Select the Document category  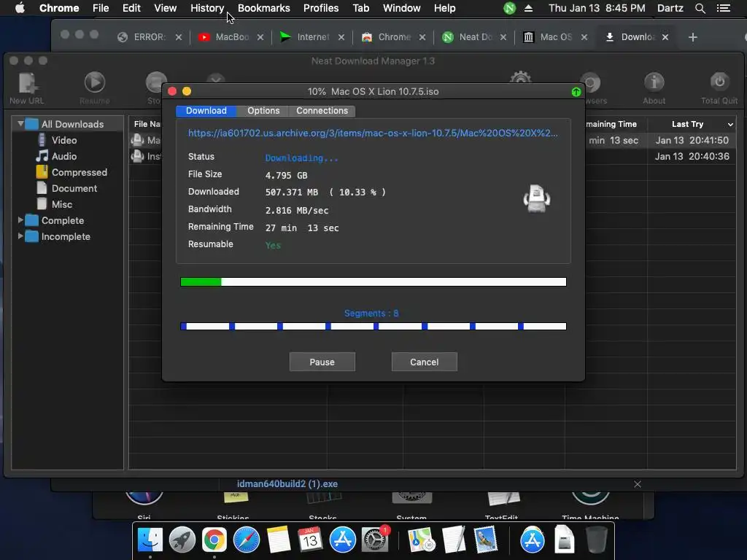click(74, 189)
